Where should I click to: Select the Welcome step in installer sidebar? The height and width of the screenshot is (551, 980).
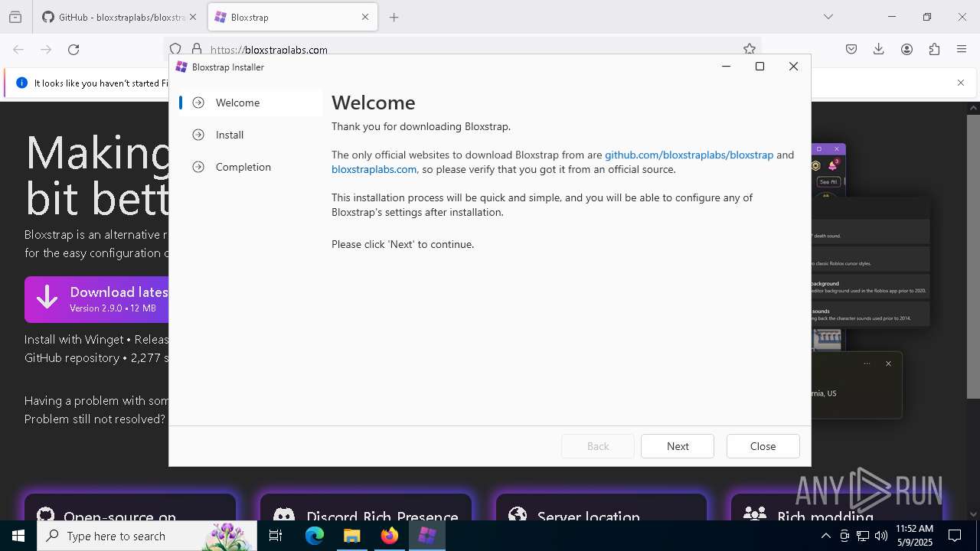coord(250,103)
